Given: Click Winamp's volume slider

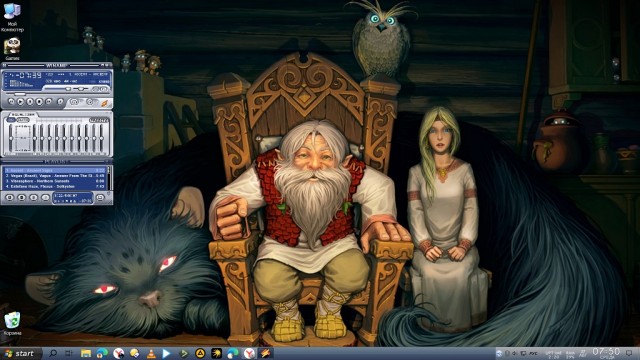Looking at the screenshot, I should (57, 89).
